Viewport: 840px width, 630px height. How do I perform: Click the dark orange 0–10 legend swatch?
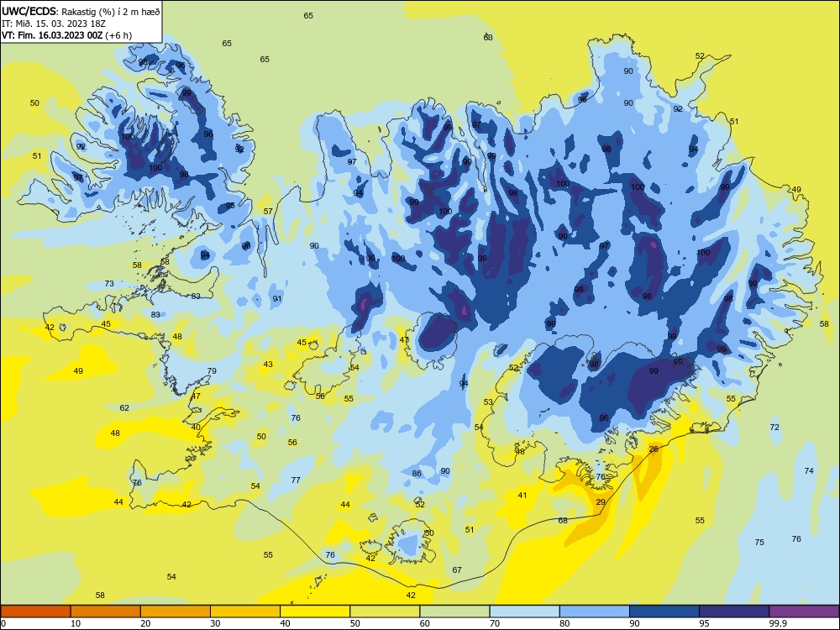pos(36,612)
